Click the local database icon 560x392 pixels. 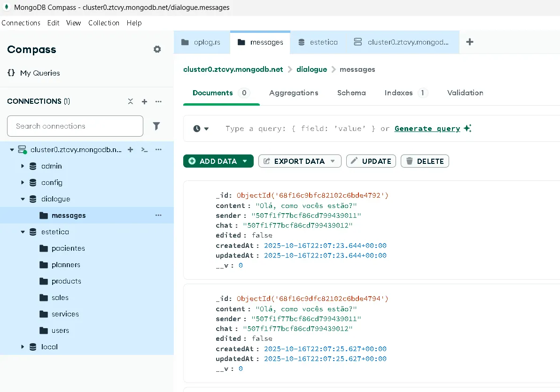[x=33, y=346]
